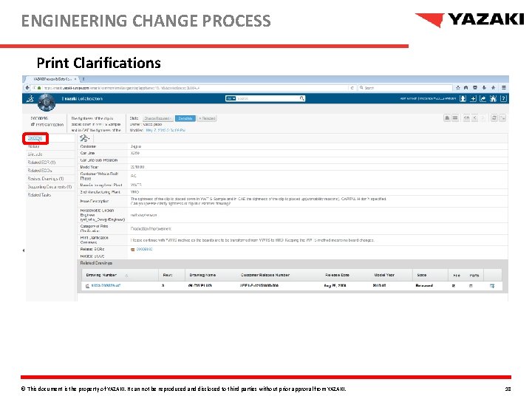Open Lifecycle in left menu

click(35, 154)
